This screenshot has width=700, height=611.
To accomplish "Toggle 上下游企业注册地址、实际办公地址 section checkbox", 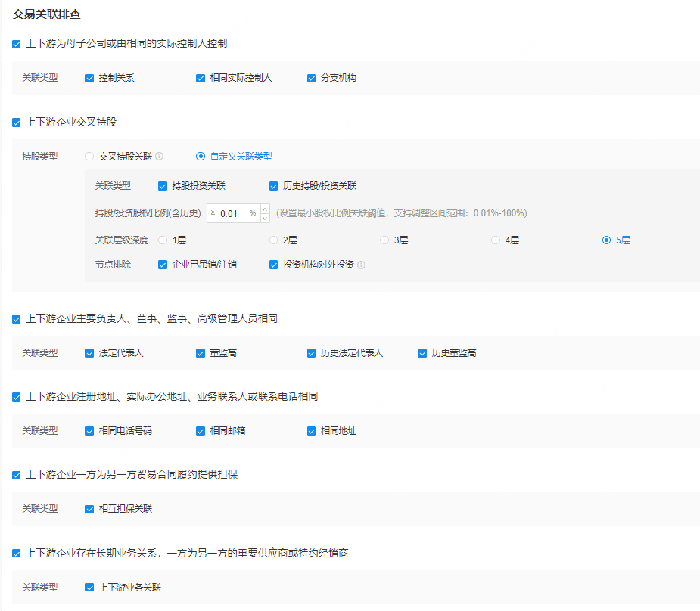I will click(x=17, y=397).
